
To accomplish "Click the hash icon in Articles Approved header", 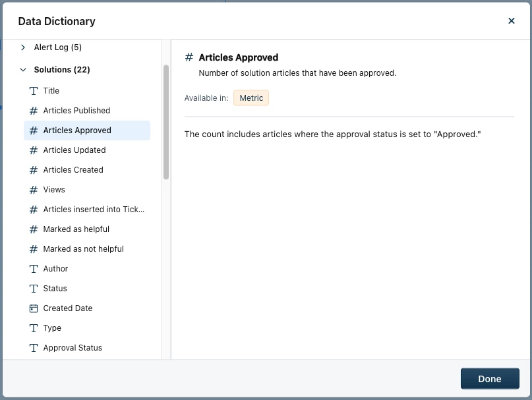I will pos(189,58).
